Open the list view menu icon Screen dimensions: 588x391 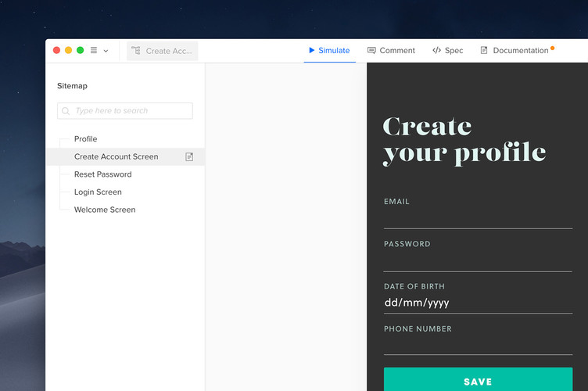point(94,50)
